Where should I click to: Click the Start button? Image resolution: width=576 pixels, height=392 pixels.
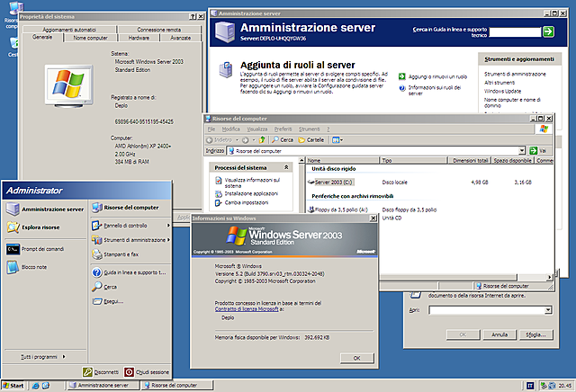click(x=13, y=386)
